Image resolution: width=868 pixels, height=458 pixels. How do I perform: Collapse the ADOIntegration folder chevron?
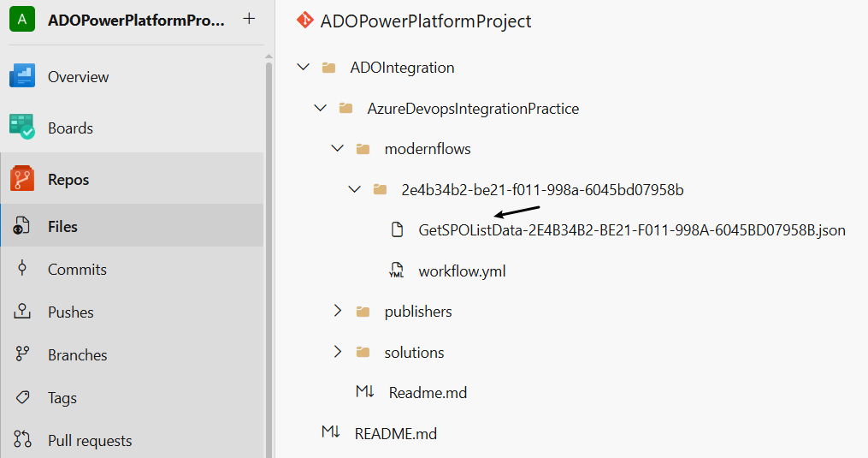coord(304,67)
